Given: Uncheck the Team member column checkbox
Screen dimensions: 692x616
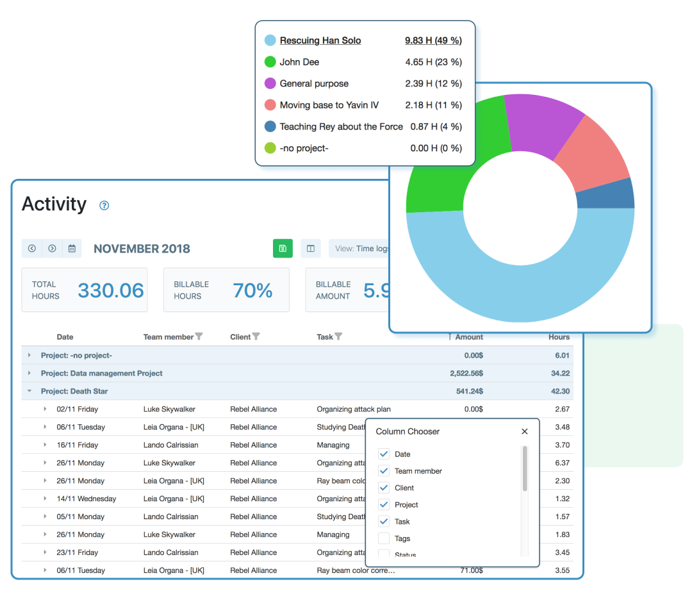Looking at the screenshot, I should 384,470.
